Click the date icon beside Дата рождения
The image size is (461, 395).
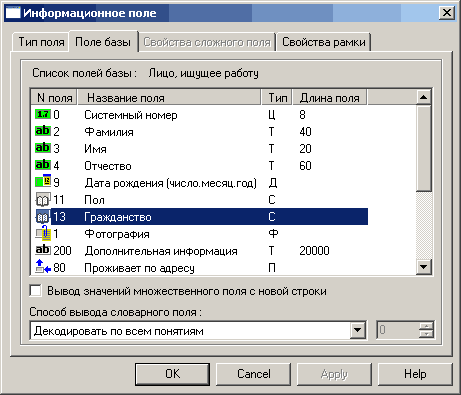(x=43, y=181)
